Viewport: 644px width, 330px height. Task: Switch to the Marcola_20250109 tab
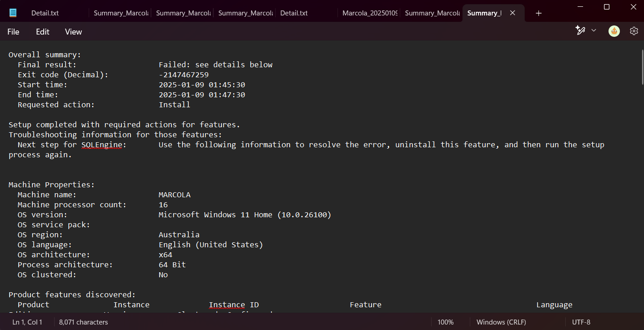point(370,13)
